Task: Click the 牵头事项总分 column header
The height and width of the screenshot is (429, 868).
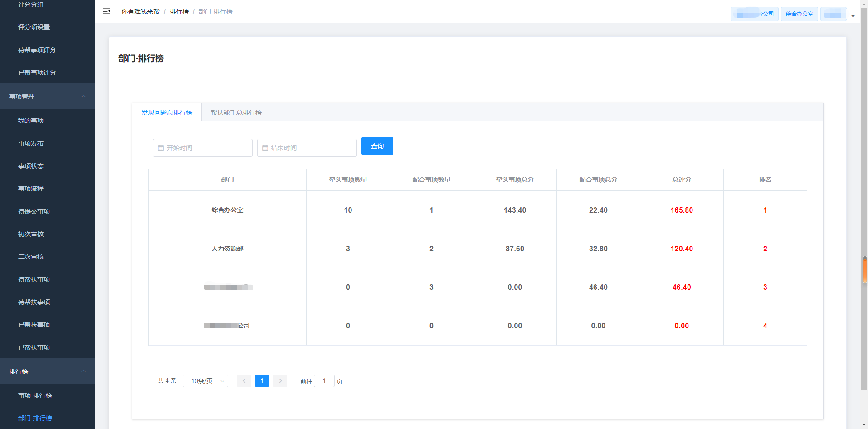Action: pyautogui.click(x=515, y=180)
